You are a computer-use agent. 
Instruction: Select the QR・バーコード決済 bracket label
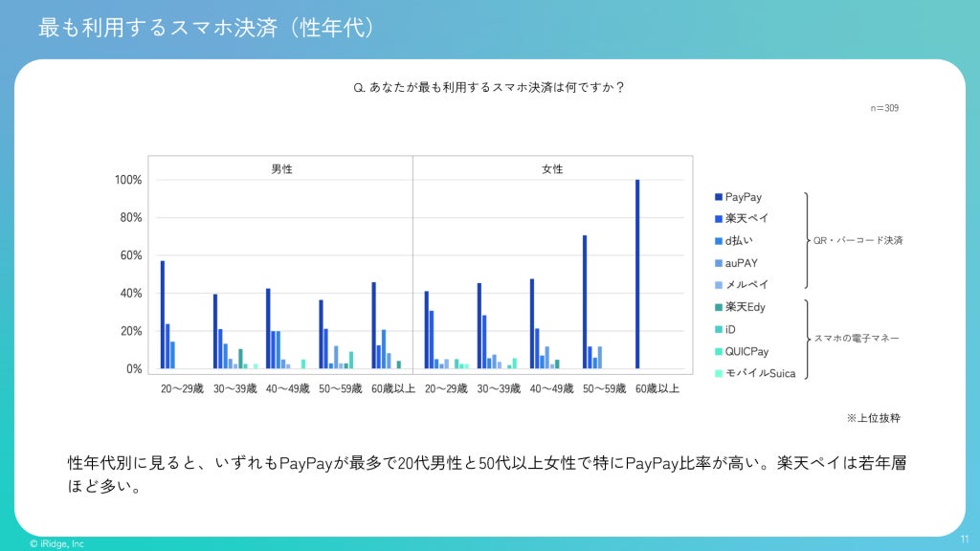point(858,240)
